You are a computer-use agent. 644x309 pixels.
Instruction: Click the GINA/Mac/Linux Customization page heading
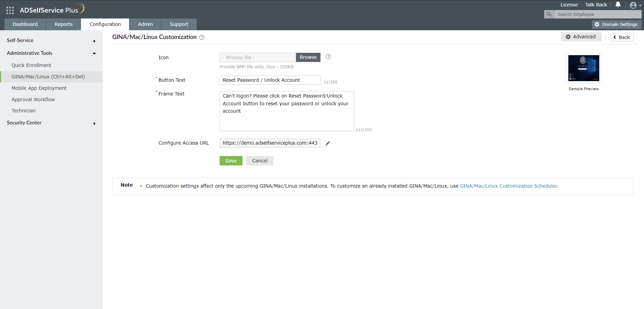pyautogui.click(x=154, y=37)
